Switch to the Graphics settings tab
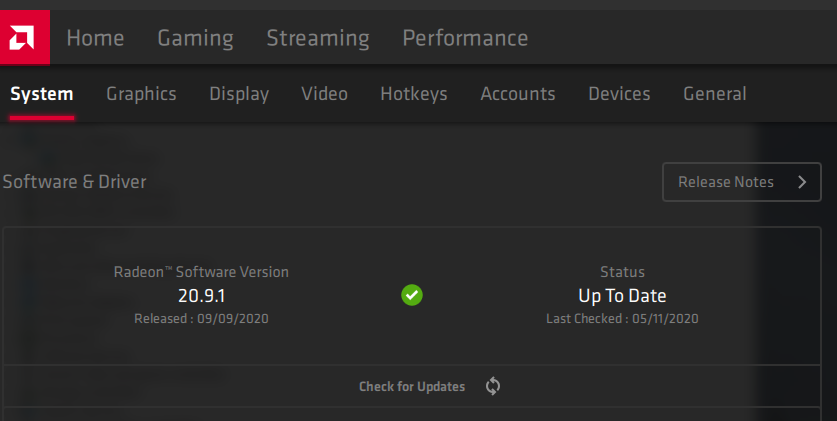Viewport: 837px width, 421px height. 141,94
